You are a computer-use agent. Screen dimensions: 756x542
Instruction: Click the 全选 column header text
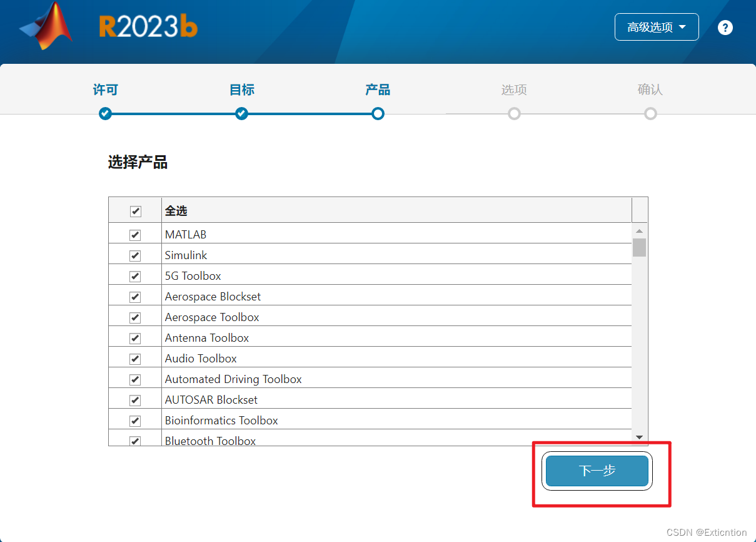click(x=176, y=211)
